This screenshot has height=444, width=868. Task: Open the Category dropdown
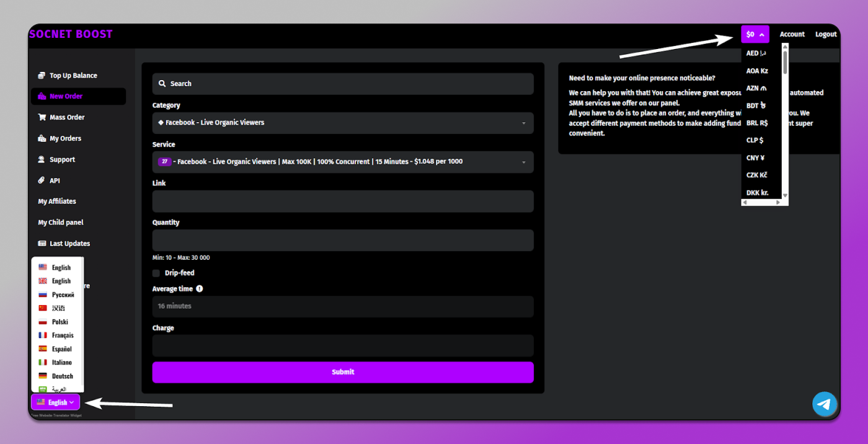[x=343, y=123]
